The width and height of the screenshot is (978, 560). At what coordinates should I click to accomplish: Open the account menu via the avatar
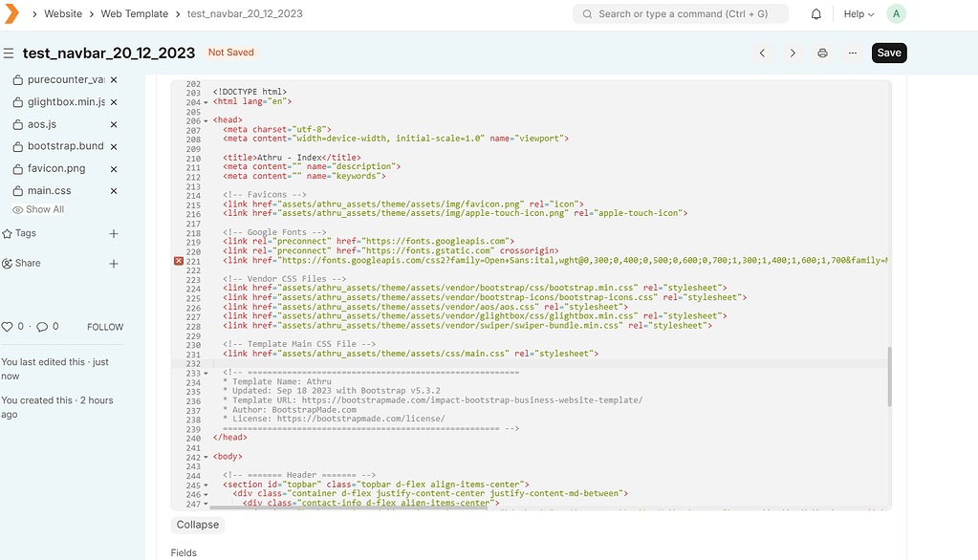(894, 13)
